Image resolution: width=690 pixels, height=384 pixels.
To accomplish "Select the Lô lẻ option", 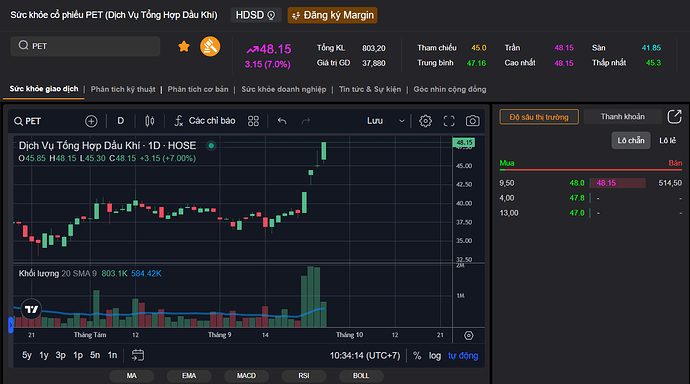I will pyautogui.click(x=667, y=141).
